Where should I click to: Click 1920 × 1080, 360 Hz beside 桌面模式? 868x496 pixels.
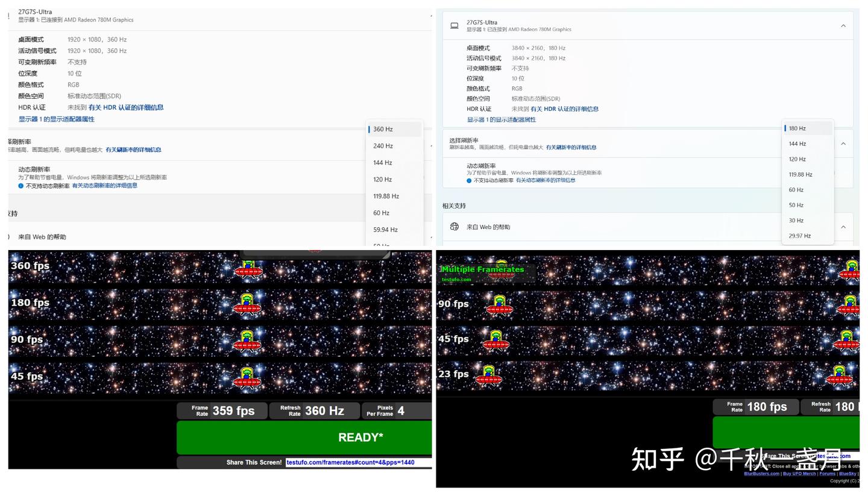[97, 40]
